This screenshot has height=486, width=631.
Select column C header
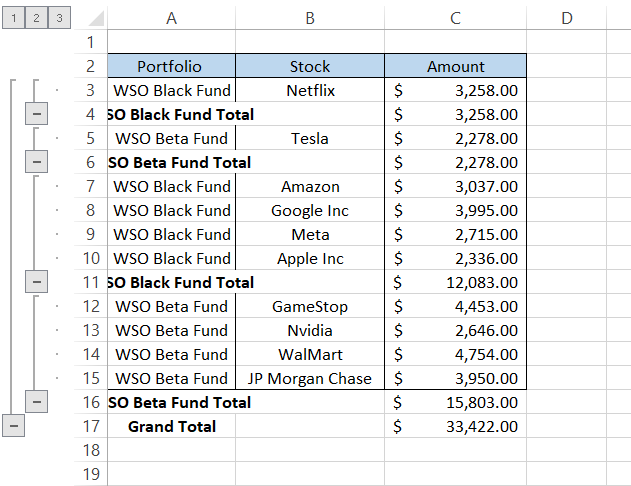[x=455, y=18]
